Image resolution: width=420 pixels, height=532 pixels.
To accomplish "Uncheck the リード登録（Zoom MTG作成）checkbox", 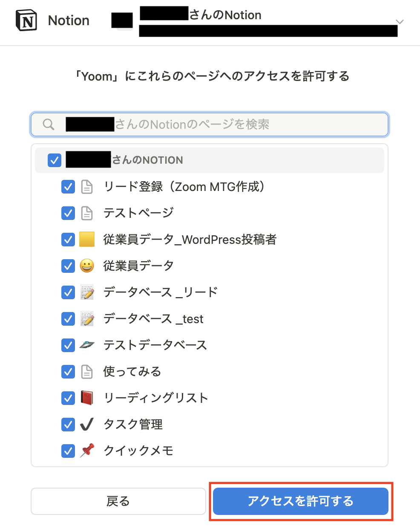I will tap(68, 187).
